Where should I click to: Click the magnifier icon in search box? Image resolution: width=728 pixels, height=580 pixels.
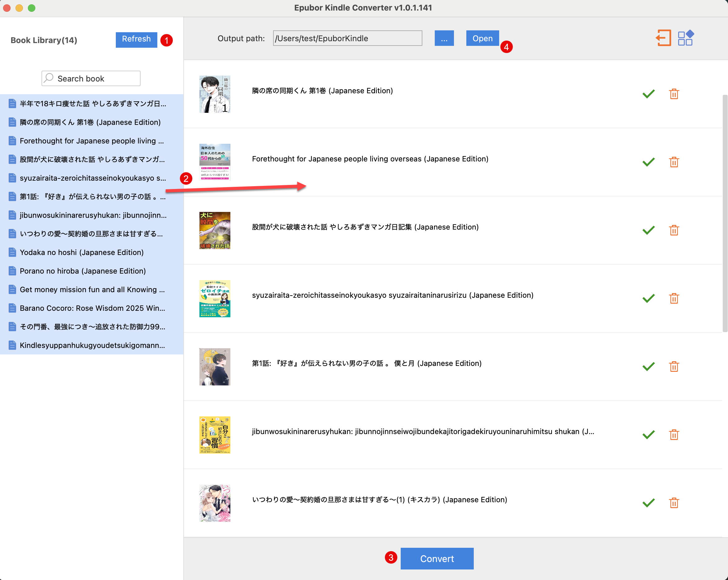[49, 78]
